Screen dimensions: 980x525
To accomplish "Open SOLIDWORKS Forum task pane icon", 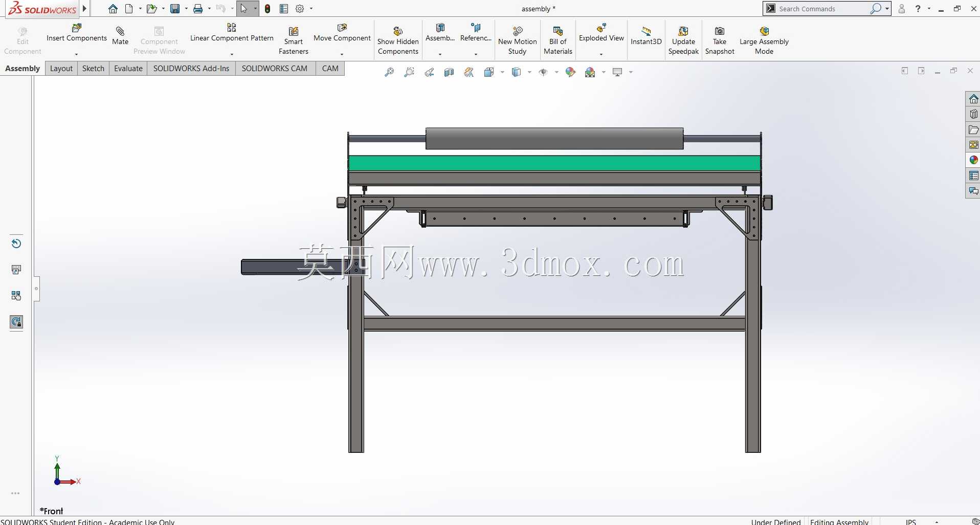I will click(x=973, y=191).
